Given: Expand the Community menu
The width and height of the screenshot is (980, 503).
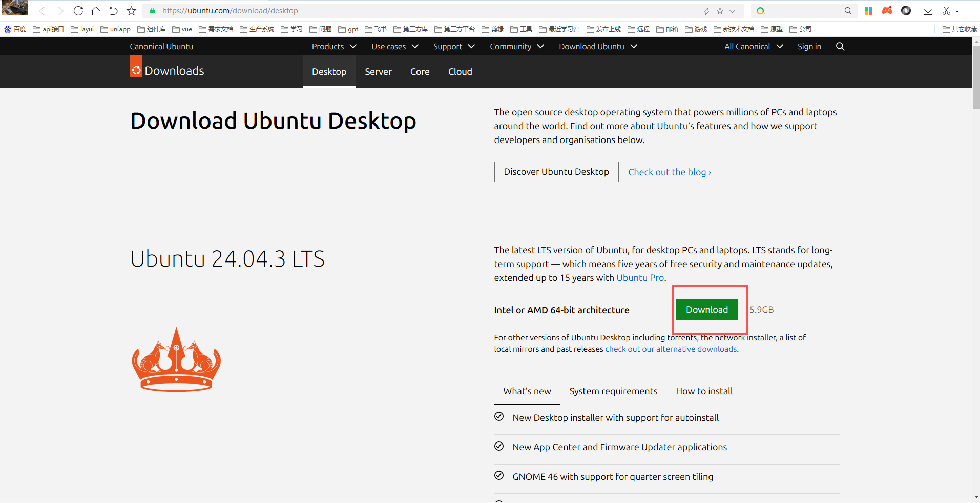Looking at the screenshot, I should tap(517, 46).
